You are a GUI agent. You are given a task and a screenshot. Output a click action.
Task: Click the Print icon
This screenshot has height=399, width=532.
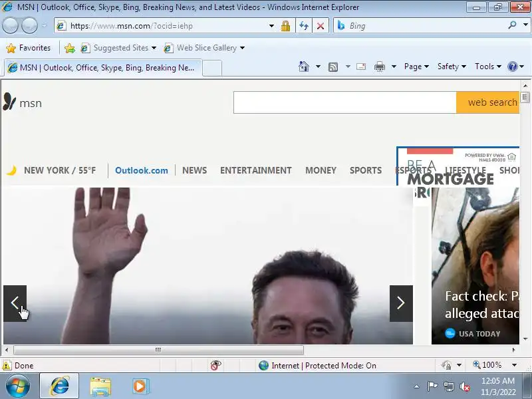click(x=379, y=66)
